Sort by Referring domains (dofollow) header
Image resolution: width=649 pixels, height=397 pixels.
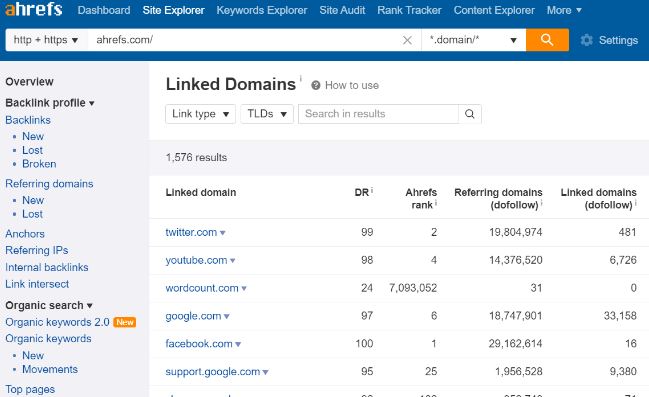pyautogui.click(x=498, y=199)
